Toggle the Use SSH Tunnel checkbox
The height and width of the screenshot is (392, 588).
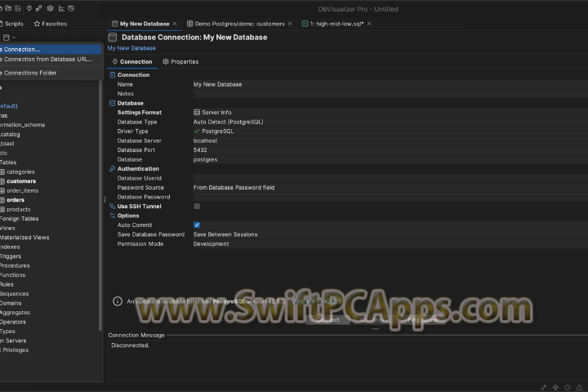point(197,207)
